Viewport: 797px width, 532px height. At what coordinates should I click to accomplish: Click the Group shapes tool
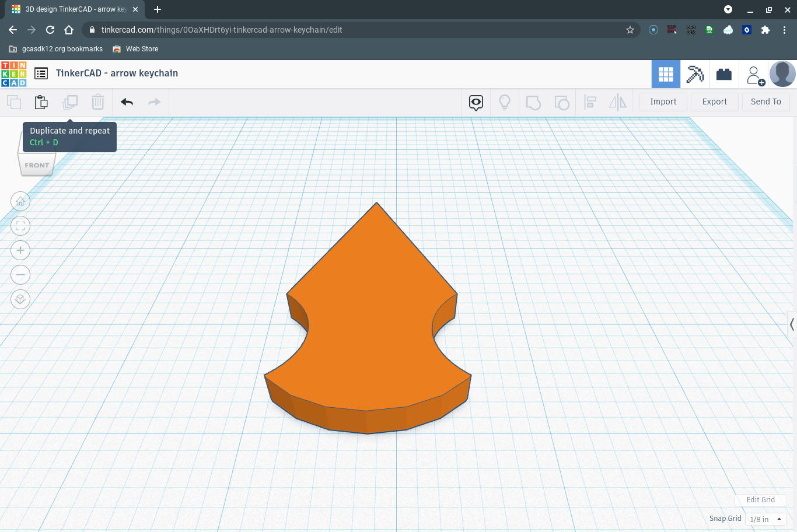(533, 103)
